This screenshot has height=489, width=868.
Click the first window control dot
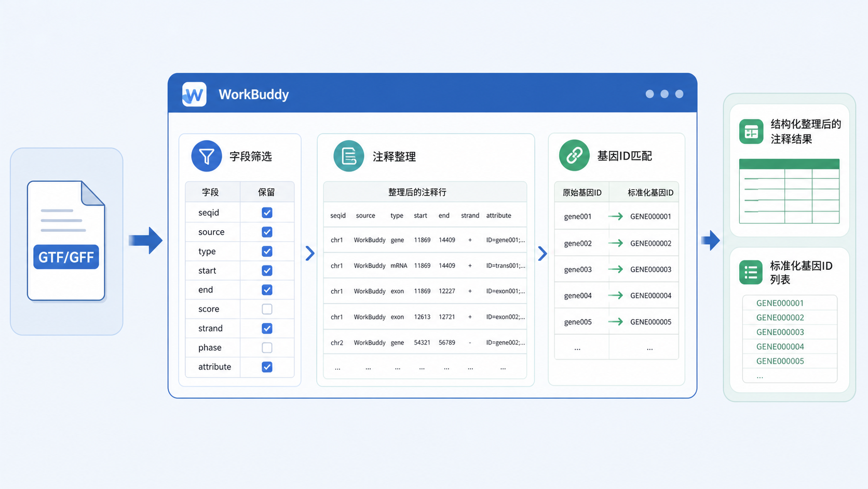click(649, 94)
